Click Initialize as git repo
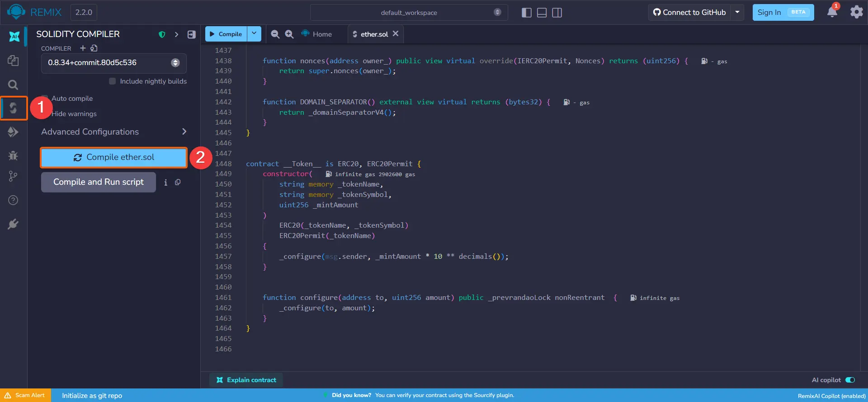Screen dimensions: 868x402 coord(92,396)
